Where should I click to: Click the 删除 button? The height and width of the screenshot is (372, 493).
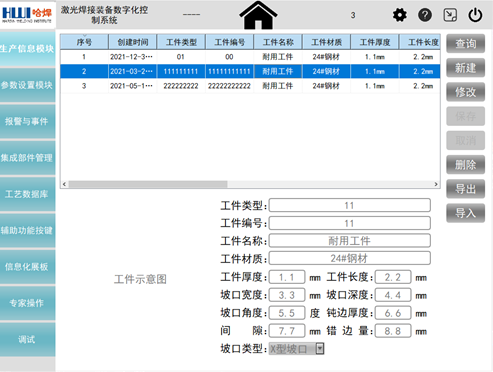pyautogui.click(x=465, y=164)
